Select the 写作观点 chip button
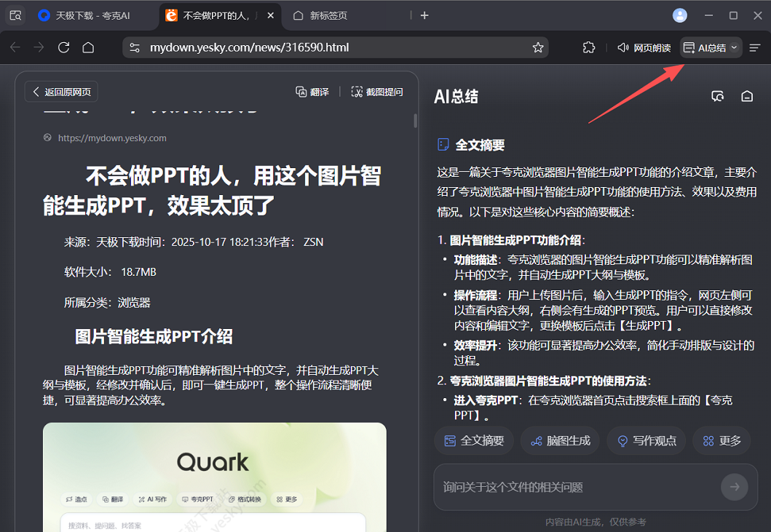771x532 pixels. pos(646,440)
